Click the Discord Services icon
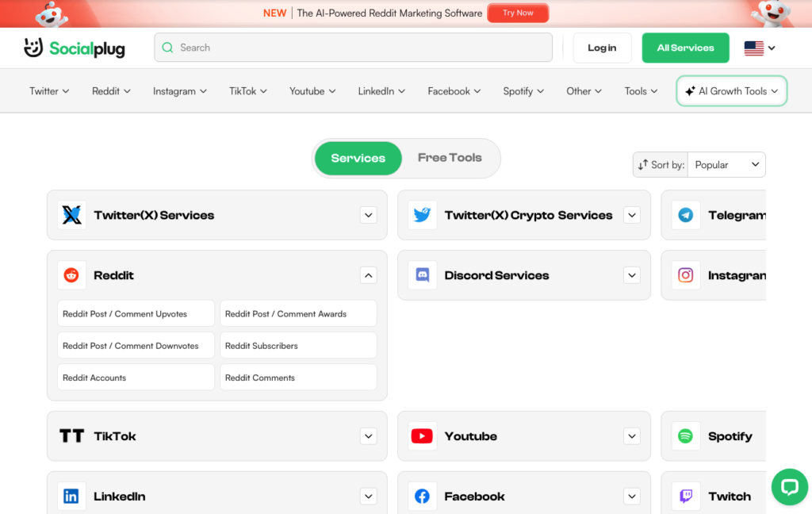812x514 pixels. click(422, 275)
